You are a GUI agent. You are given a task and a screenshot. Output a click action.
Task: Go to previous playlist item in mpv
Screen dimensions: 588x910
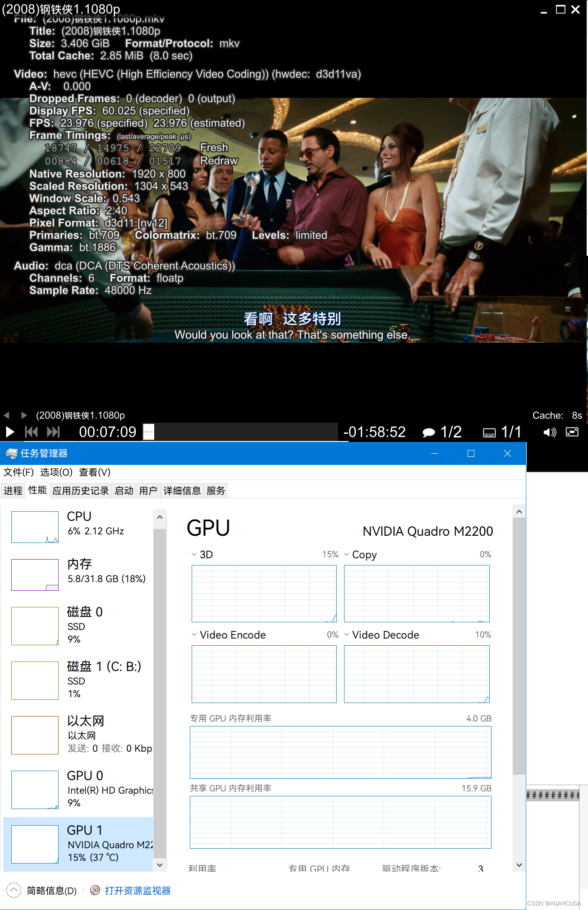(7, 415)
